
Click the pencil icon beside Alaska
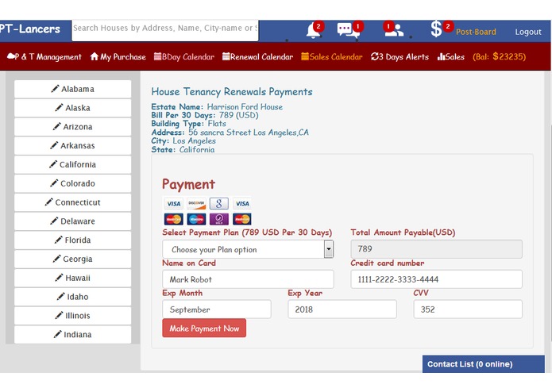pyautogui.click(x=59, y=108)
